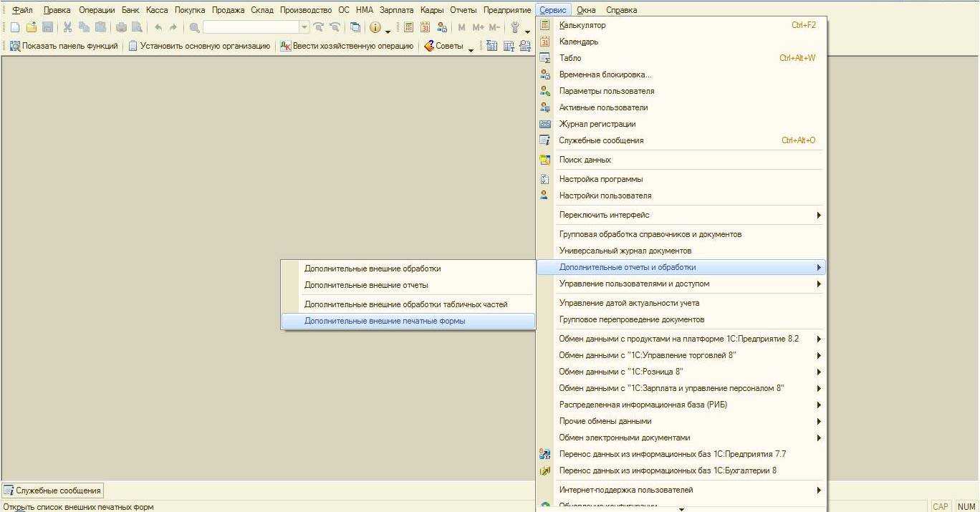The height and width of the screenshot is (512, 980).
Task: Click the new document icon in toolbar
Action: click(x=14, y=27)
